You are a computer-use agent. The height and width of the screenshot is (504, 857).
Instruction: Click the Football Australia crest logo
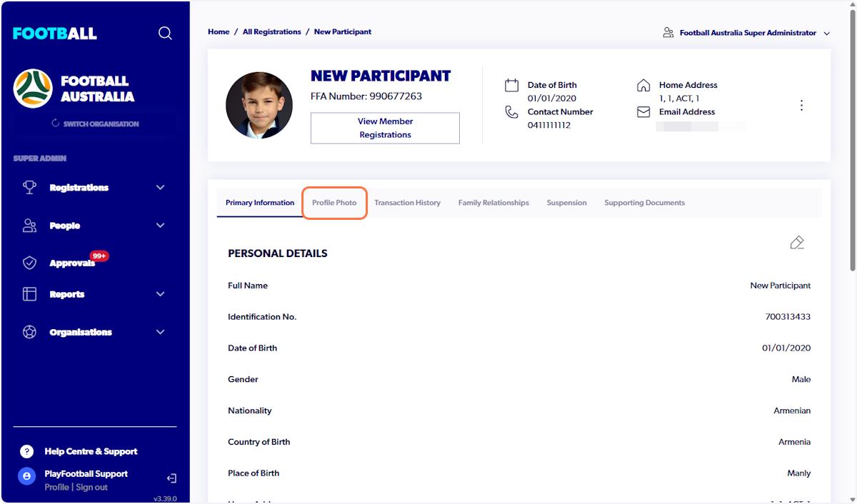point(33,89)
